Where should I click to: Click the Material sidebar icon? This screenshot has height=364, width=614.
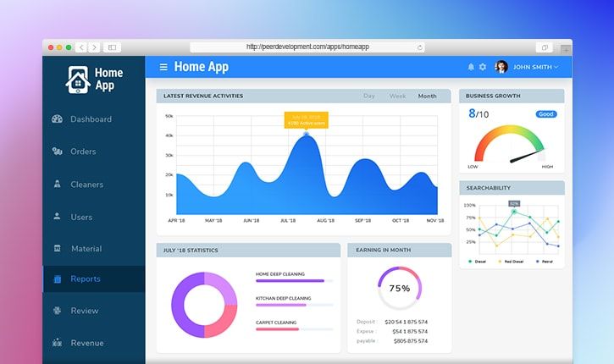click(x=58, y=248)
